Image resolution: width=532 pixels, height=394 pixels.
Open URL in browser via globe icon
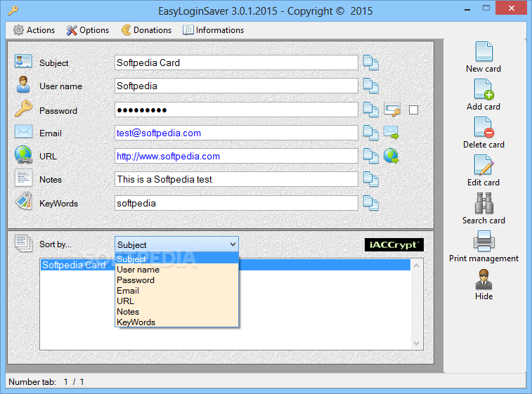[x=391, y=156]
